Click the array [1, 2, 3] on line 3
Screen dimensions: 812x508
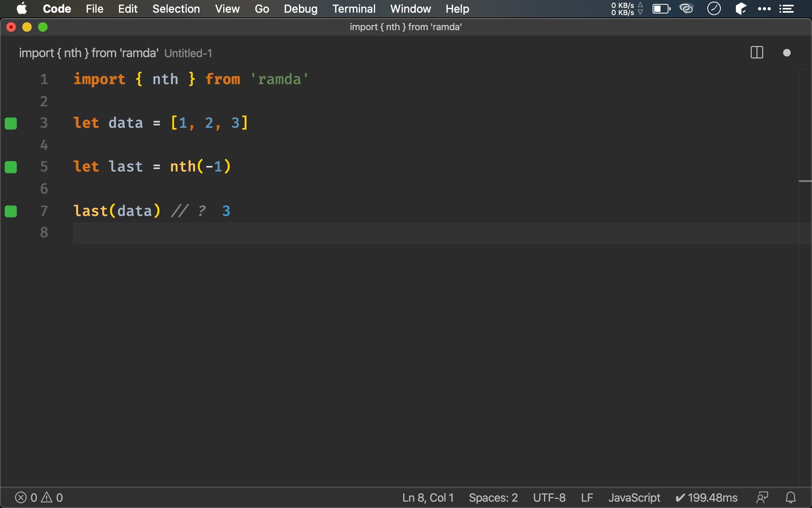[209, 123]
